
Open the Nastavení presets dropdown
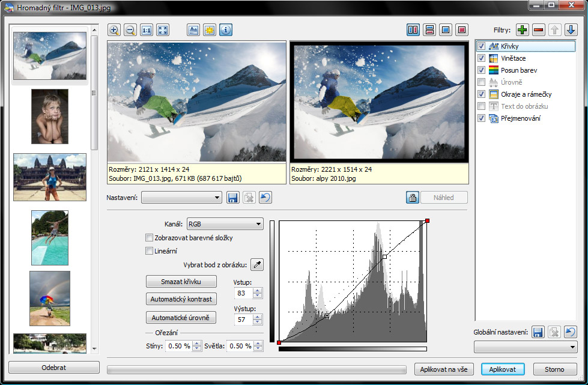[x=181, y=198]
